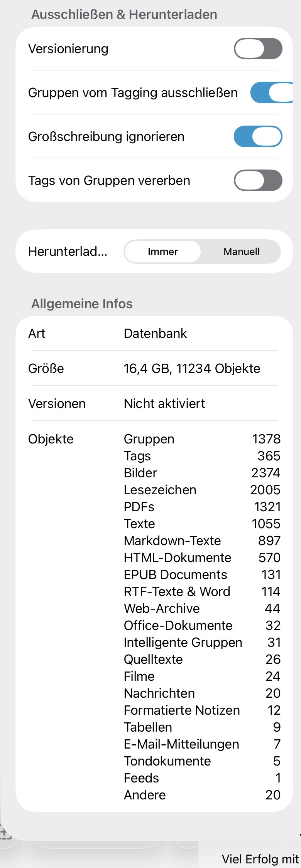301x868 pixels.
Task: Click the Viel Erfolg mit text
Action: tap(260, 859)
